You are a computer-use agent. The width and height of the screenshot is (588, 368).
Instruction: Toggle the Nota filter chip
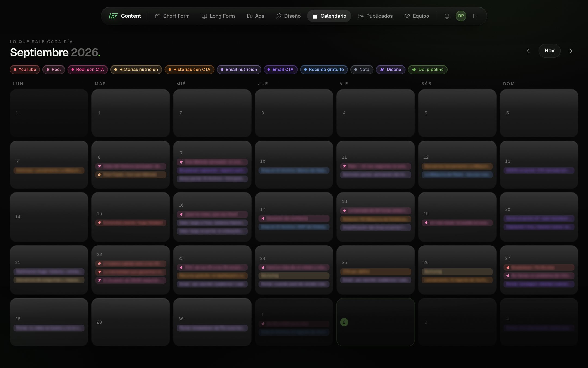(362, 70)
